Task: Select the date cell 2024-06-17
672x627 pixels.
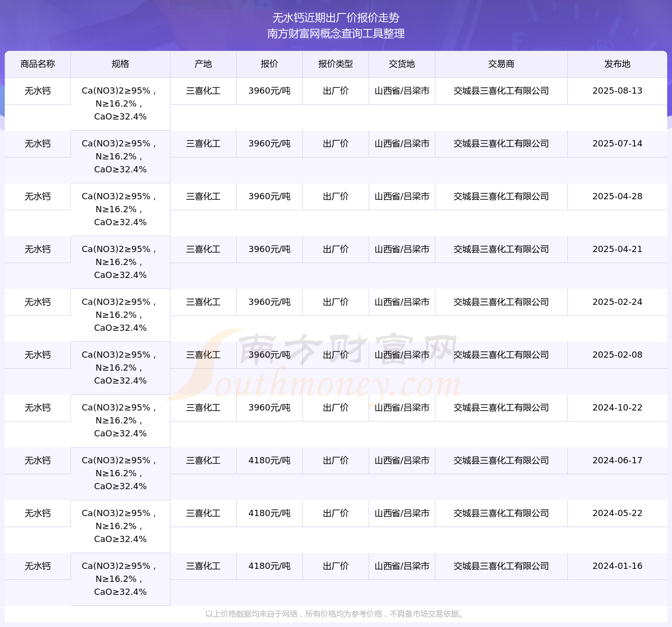Action: tap(617, 460)
